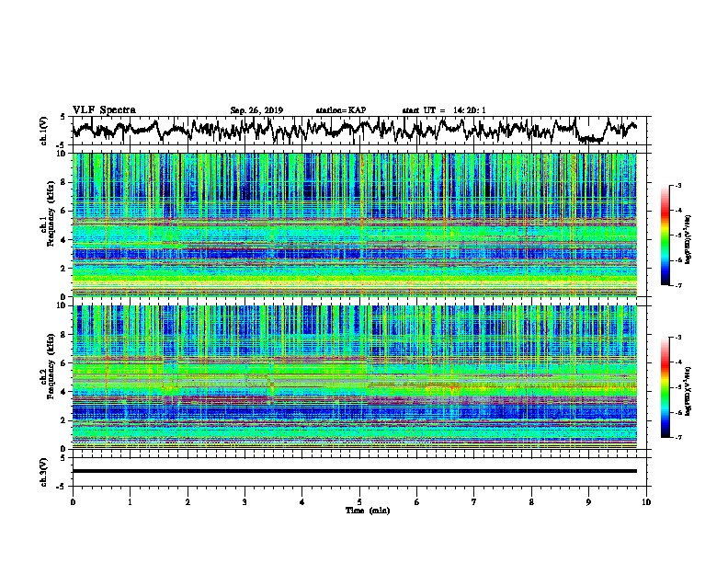Click time axis tick label "5"

359,502
